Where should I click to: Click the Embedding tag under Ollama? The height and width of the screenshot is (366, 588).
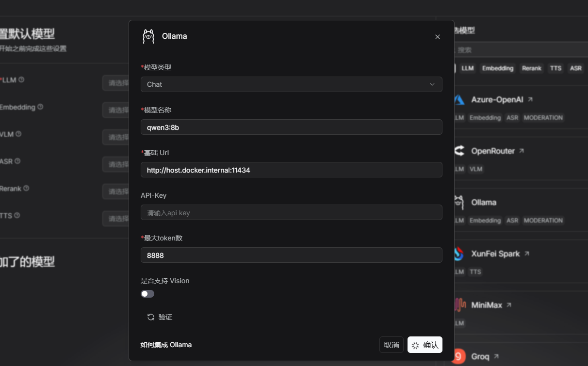point(485,221)
